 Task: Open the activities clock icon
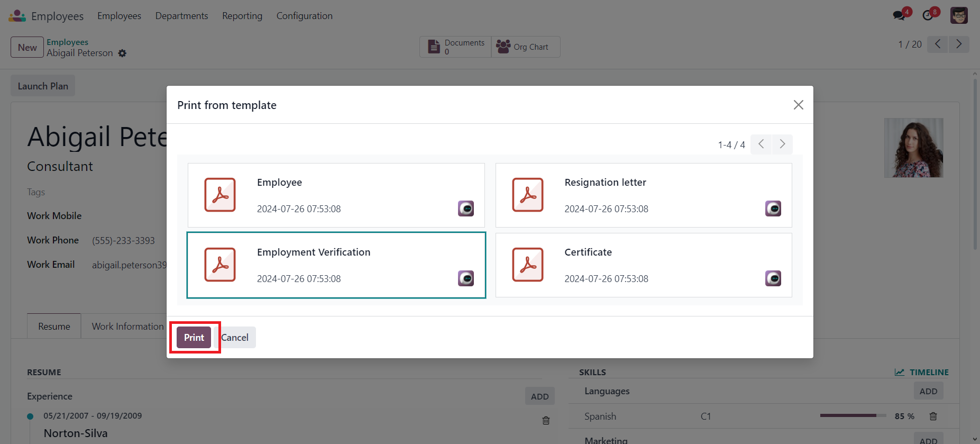coord(928,15)
